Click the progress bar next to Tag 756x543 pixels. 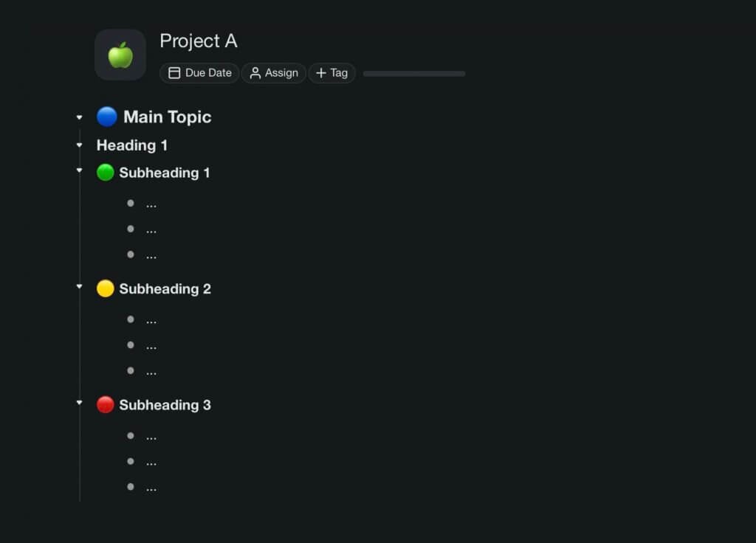click(413, 74)
